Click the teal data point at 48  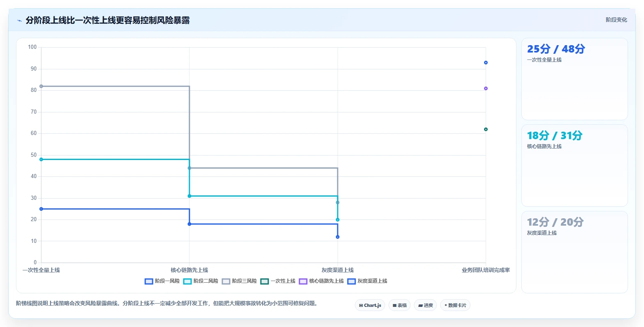[x=41, y=159]
